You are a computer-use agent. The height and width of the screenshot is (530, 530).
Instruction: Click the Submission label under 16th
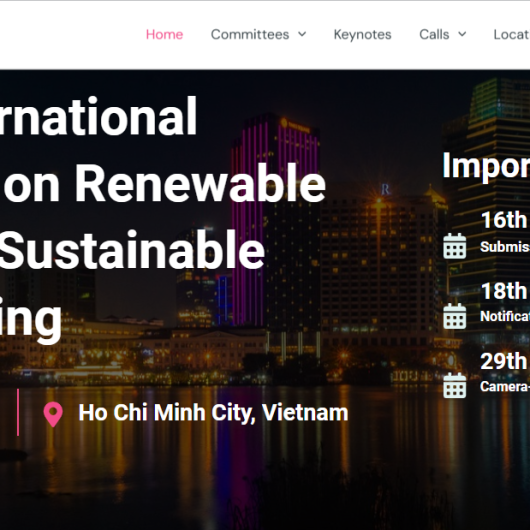click(x=505, y=247)
